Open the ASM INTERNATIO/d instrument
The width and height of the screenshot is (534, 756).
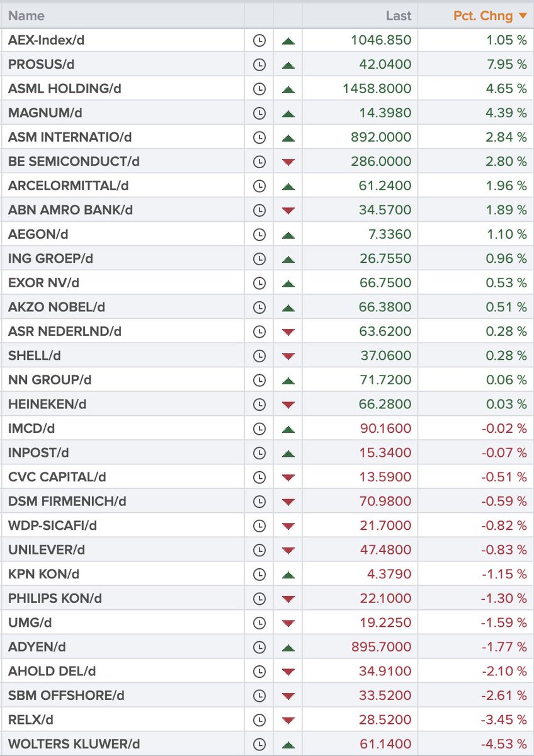point(70,137)
